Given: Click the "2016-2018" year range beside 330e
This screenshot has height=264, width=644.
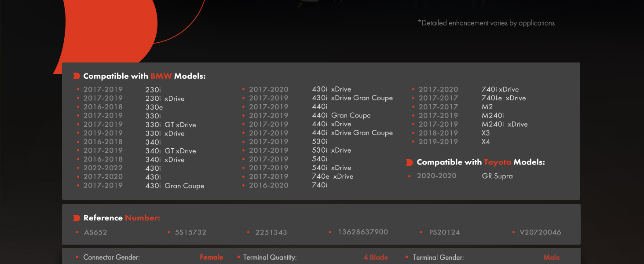Looking at the screenshot, I should coord(103,107).
